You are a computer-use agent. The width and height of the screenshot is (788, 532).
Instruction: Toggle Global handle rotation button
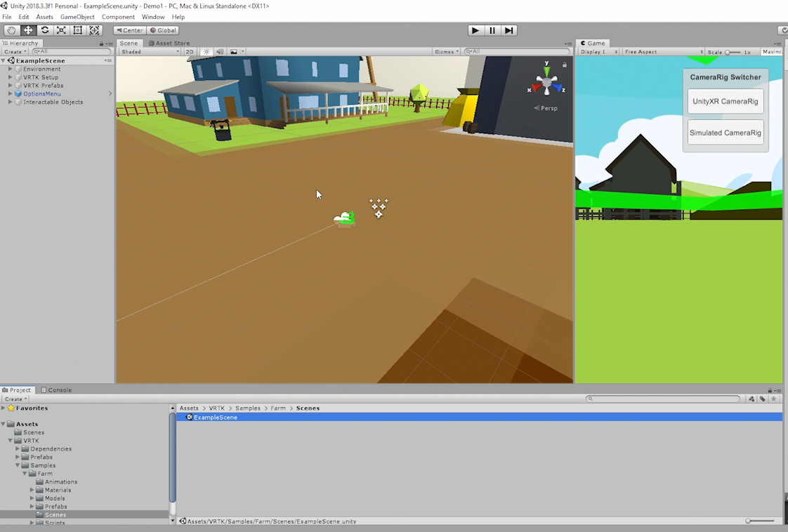point(163,30)
